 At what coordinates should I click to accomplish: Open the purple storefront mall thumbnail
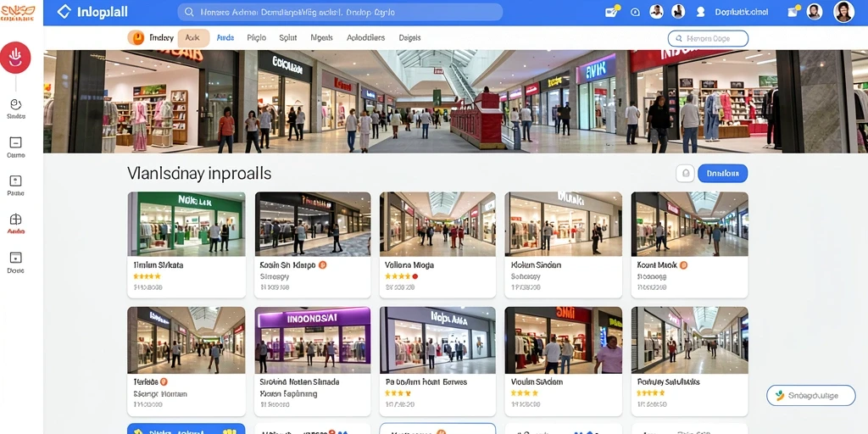(x=313, y=340)
